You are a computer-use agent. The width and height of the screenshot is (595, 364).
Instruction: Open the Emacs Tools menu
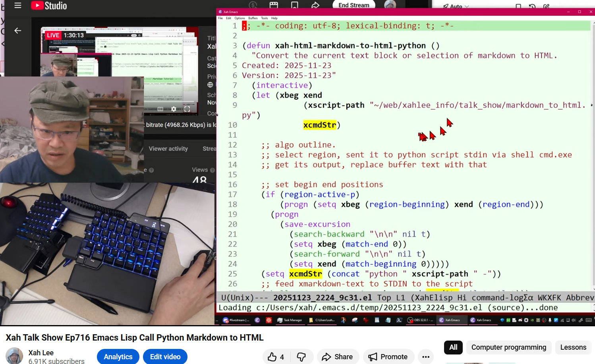[264, 18]
